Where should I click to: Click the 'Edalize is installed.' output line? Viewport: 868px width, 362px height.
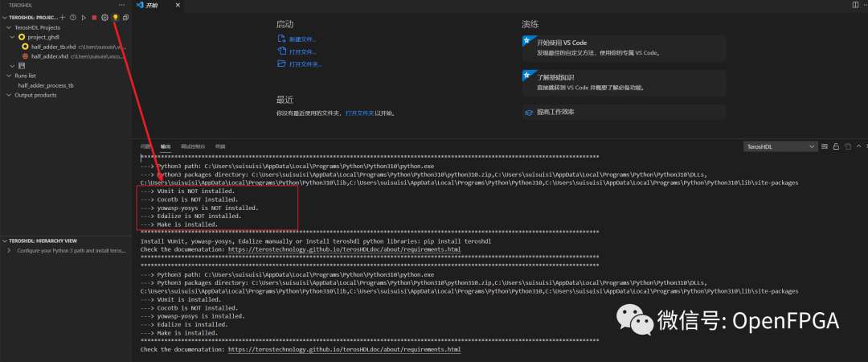click(x=184, y=324)
